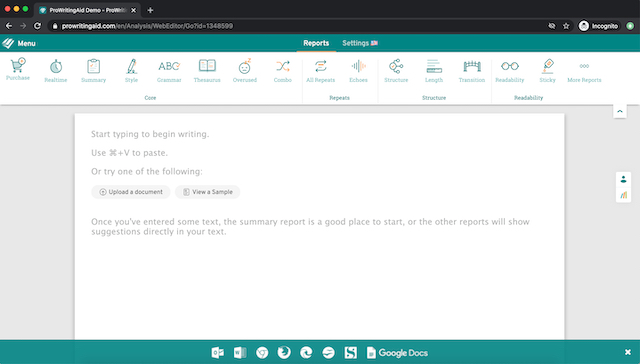Switch to the Reports tab
The height and width of the screenshot is (364, 640).
coord(316,43)
